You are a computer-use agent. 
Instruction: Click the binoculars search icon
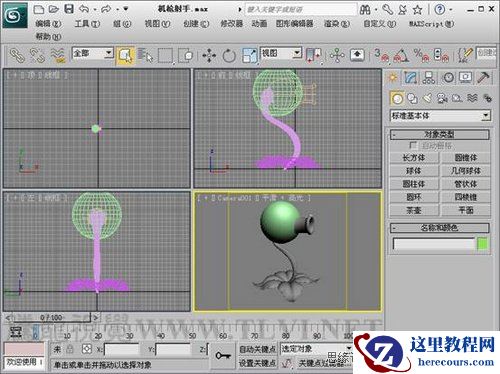pyautogui.click(x=365, y=10)
